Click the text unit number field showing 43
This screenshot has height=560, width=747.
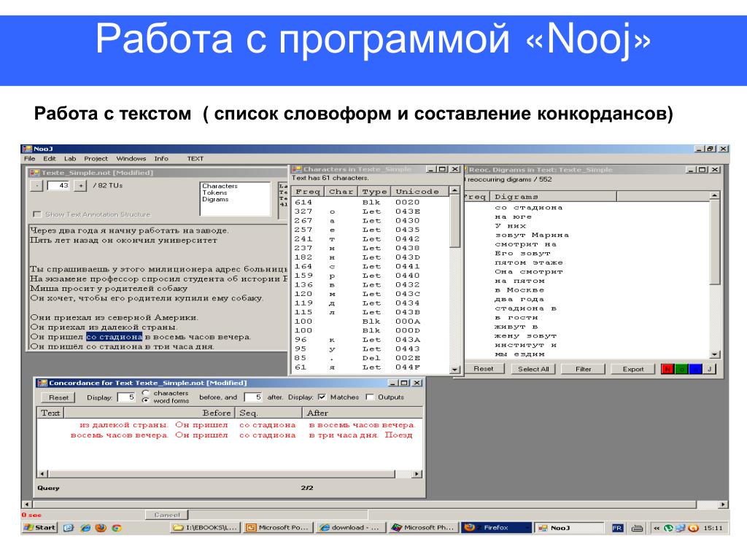(x=58, y=186)
